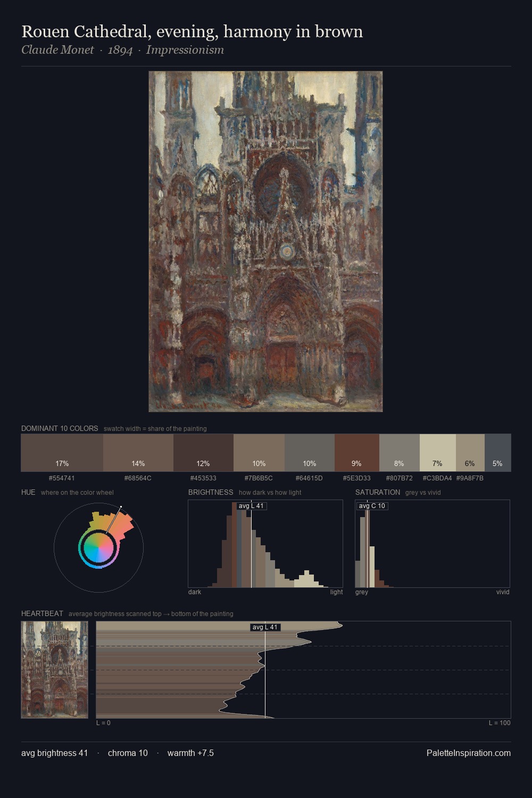532x798 pixels.
Task: Select the 7% pale swatch #C3BDA4
Action: point(438,453)
